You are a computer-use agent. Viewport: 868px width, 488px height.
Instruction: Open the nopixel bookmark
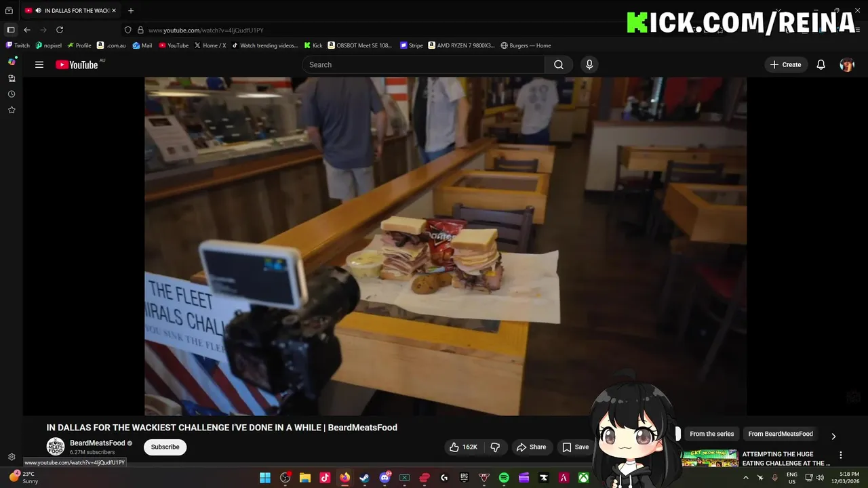(x=49, y=45)
